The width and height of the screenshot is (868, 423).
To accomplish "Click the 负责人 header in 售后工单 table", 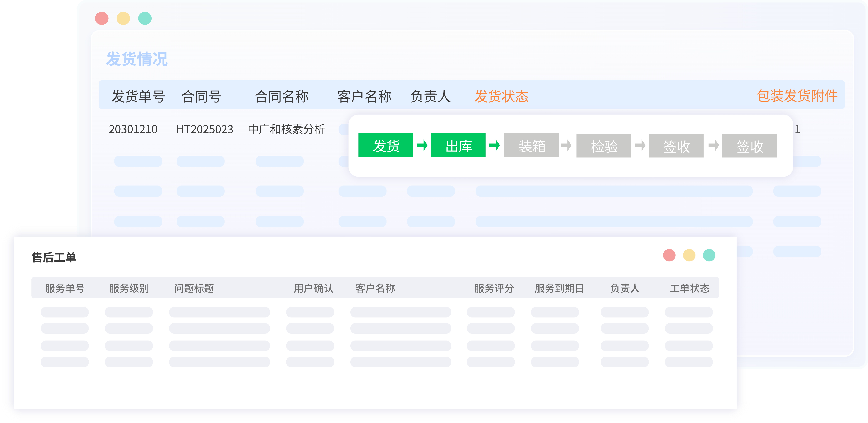I will point(625,288).
